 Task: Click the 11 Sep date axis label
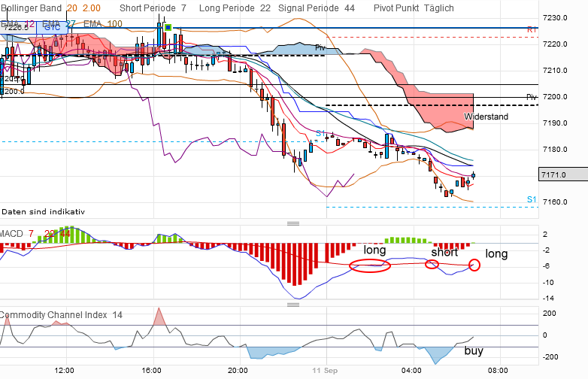[325, 371]
